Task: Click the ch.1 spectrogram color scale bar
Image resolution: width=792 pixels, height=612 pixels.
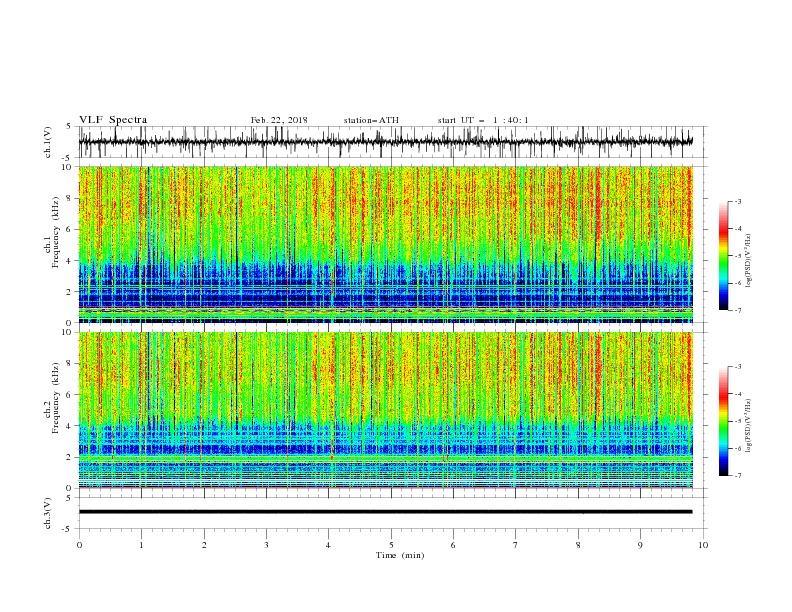Action: coord(723,256)
